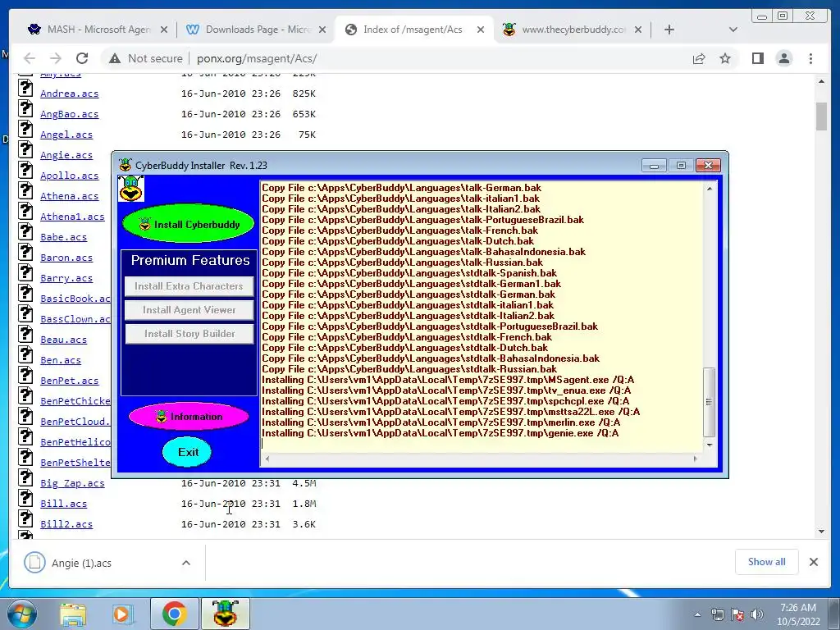Open the Windows Start menu orb
The width and height of the screenshot is (840, 630).
point(22,614)
